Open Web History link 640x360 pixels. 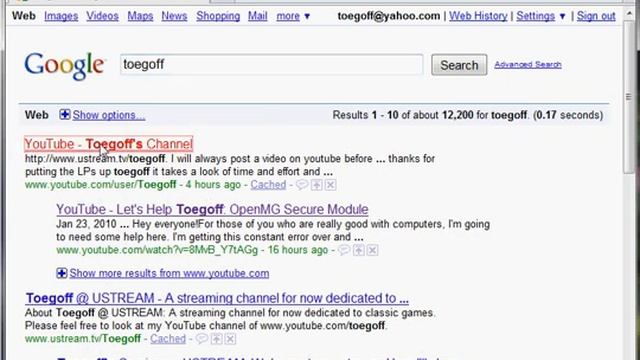[478, 16]
